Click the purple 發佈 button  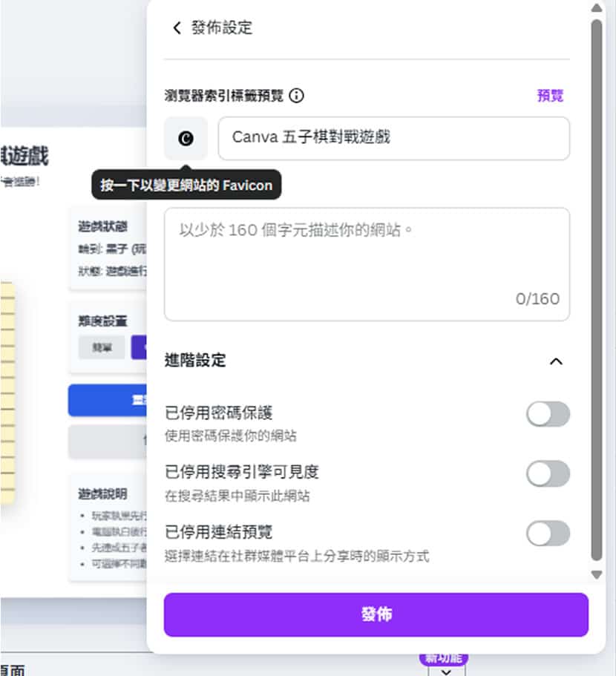point(376,614)
